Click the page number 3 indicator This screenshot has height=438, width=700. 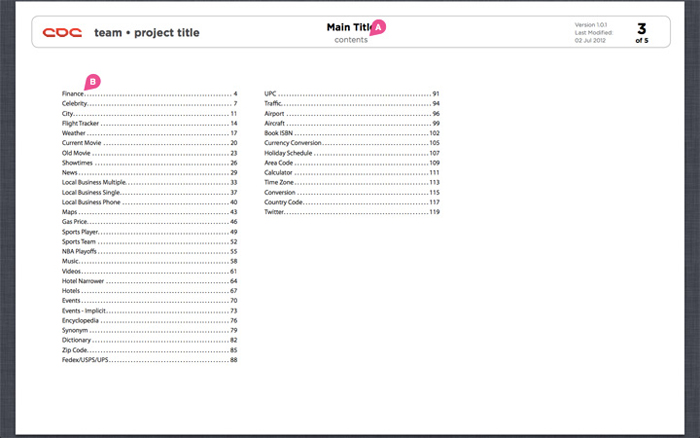click(642, 29)
